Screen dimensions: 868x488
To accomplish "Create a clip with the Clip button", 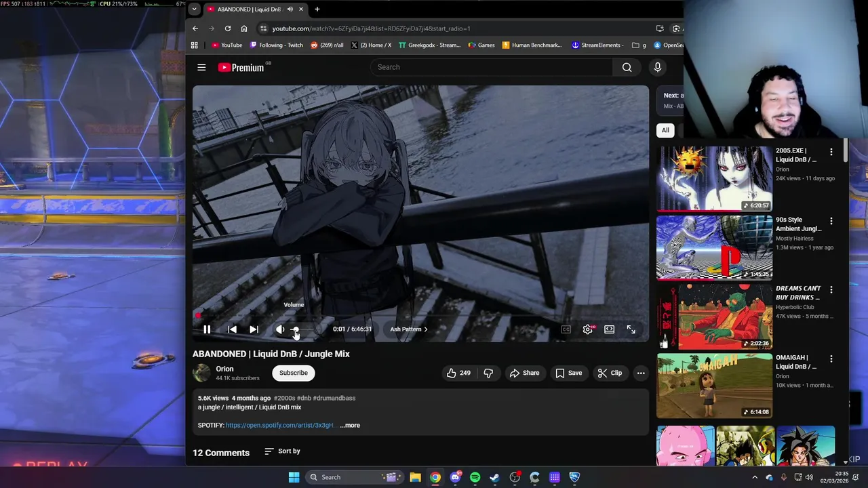I will [x=609, y=373].
